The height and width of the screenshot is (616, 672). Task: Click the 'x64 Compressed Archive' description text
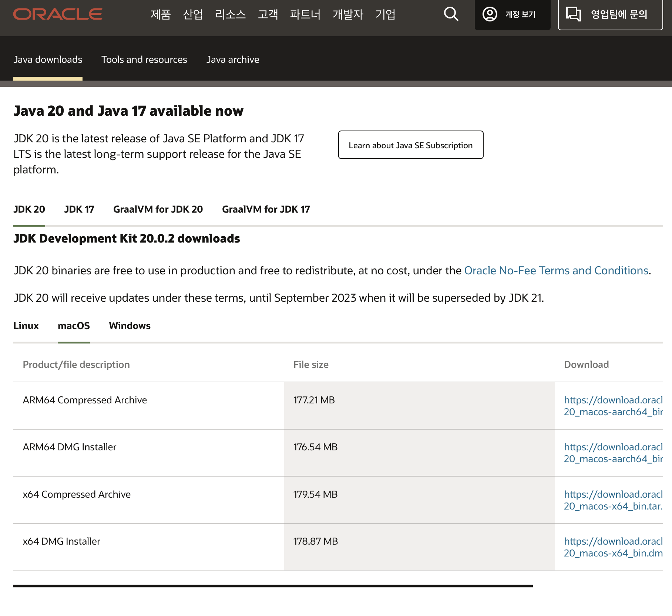pyautogui.click(x=77, y=494)
